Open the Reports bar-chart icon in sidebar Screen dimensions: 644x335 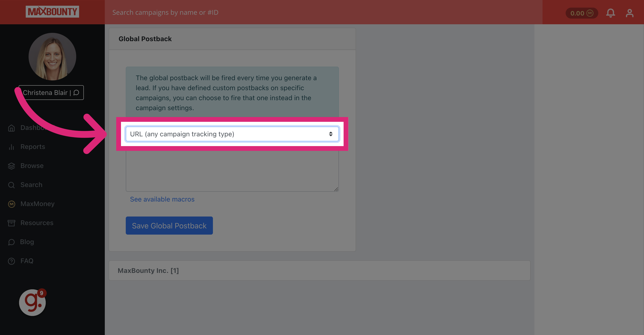(11, 147)
